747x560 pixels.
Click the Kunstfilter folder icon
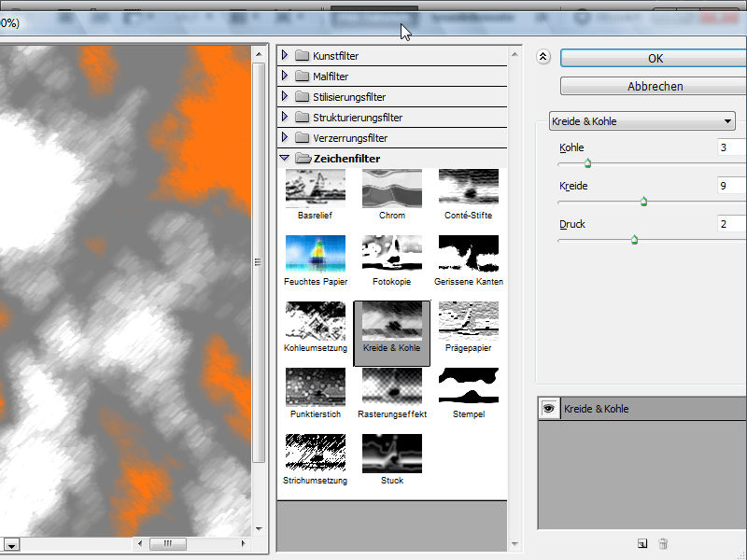[302, 56]
